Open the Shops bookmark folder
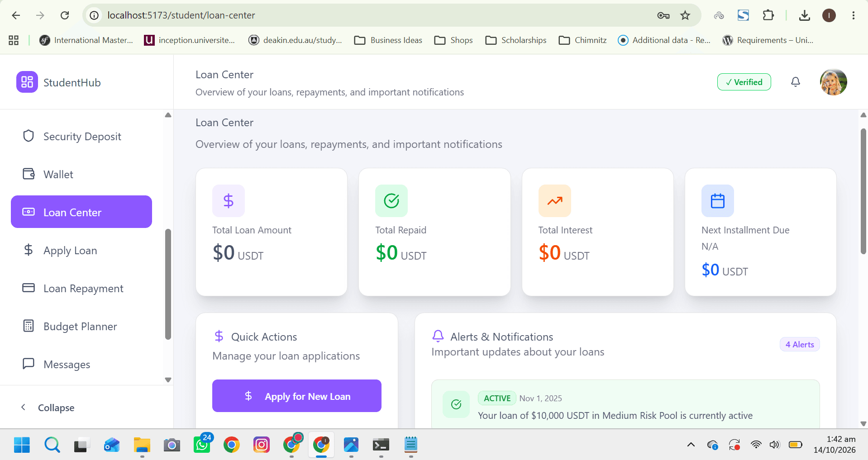868x460 pixels. coord(453,40)
